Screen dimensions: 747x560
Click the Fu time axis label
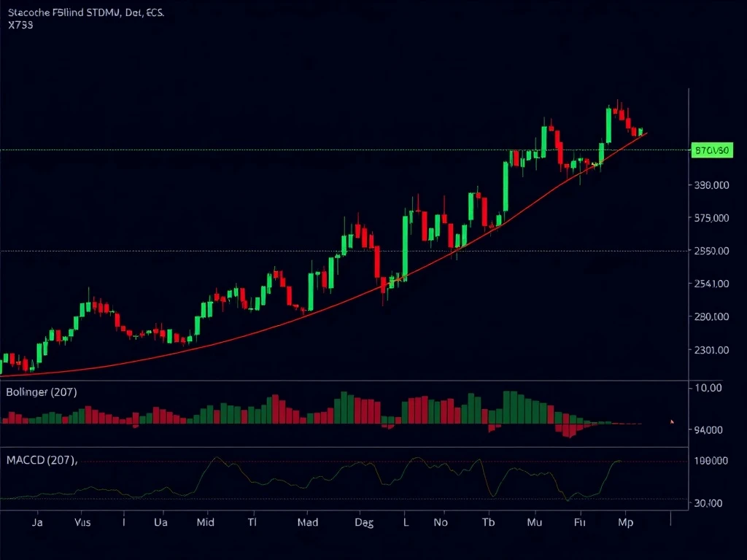coord(580,522)
